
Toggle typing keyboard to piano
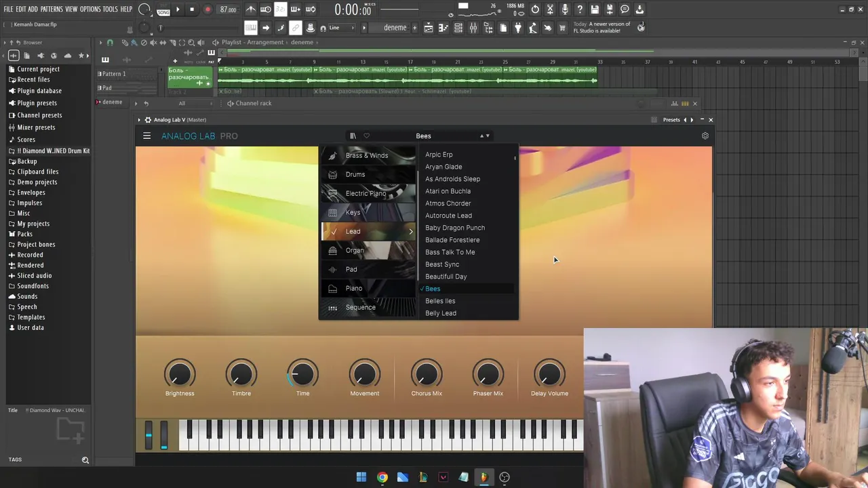coord(251,28)
